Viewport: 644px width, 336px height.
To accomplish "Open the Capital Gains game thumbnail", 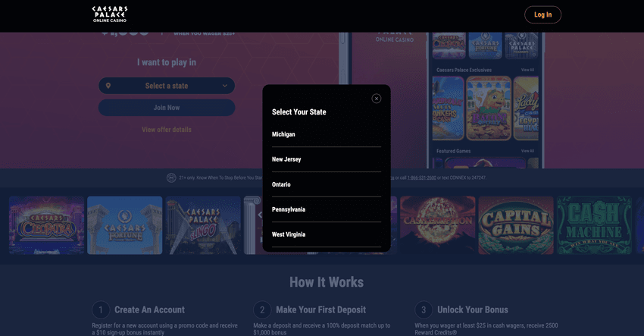I will click(516, 225).
